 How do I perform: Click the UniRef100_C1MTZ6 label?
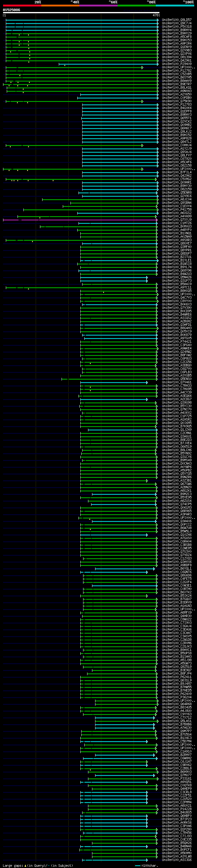[176, 223]
